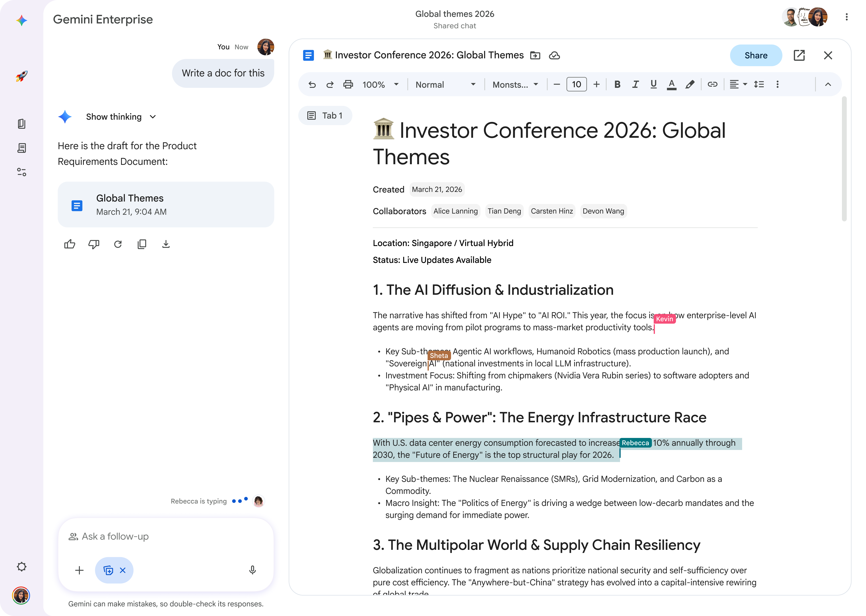Open the zoom 100% dropdown

(381, 85)
